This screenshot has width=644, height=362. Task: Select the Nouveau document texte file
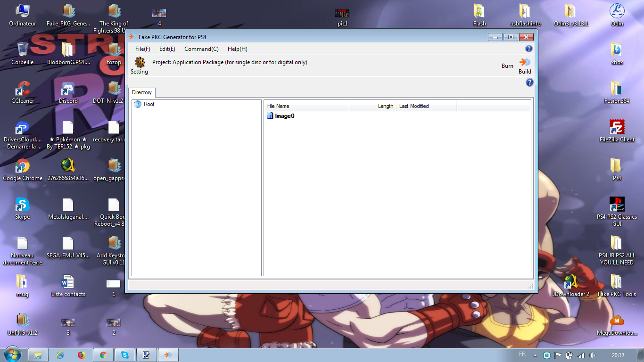pyautogui.click(x=22, y=251)
